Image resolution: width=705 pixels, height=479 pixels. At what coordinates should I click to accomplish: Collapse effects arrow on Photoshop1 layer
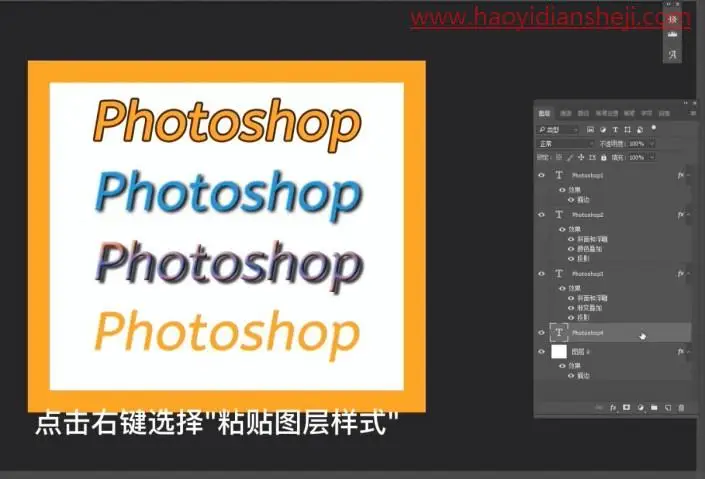tap(689, 175)
